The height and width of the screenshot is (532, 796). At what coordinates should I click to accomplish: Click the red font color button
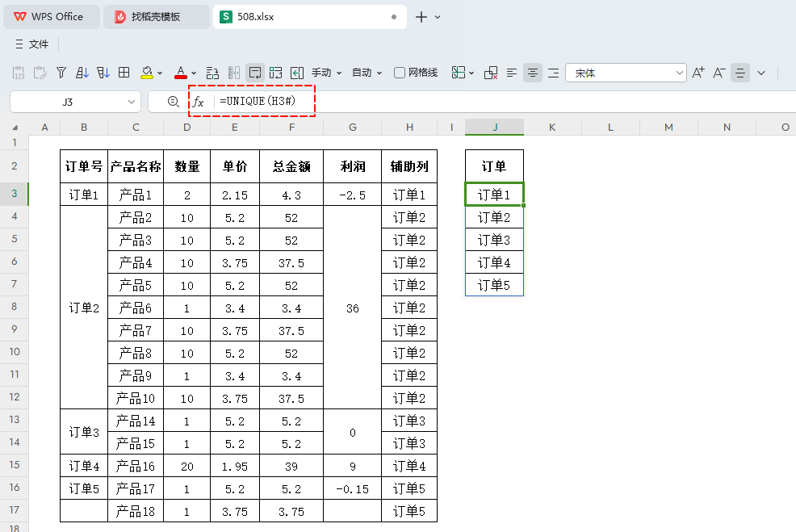181,73
